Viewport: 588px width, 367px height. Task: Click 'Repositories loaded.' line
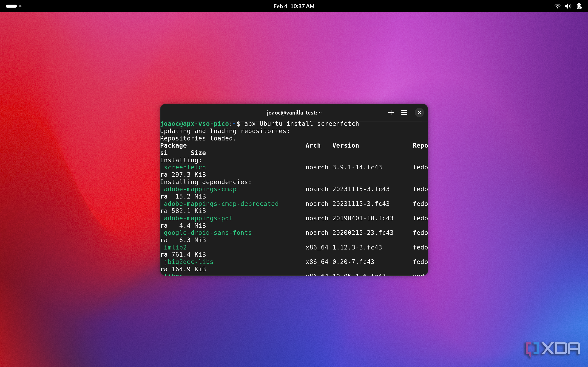[198, 138]
